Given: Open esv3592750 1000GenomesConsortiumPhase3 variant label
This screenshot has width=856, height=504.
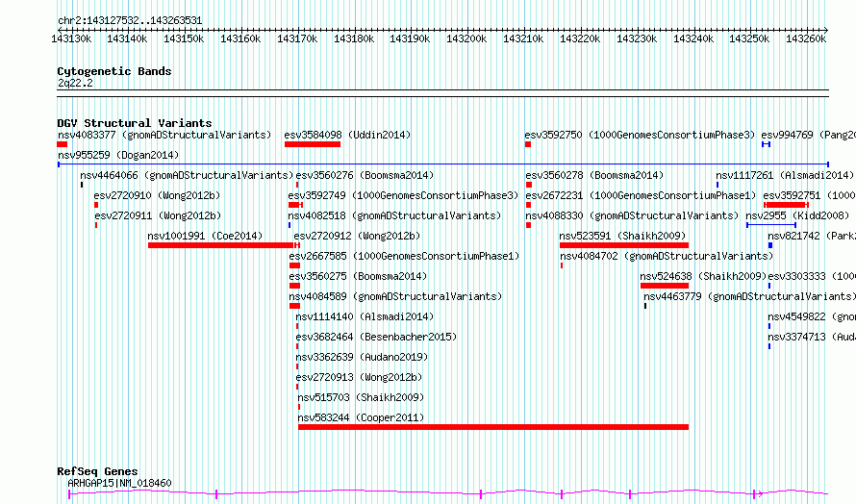Looking at the screenshot, I should pos(640,135).
